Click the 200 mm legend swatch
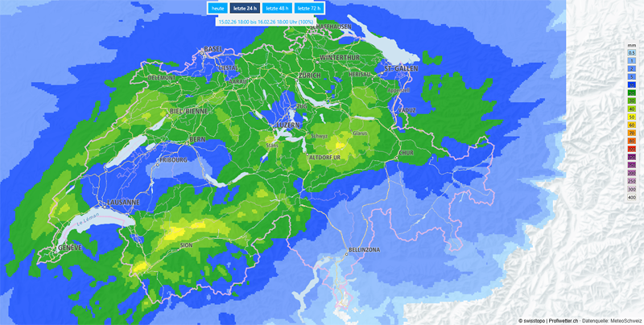 (x=632, y=173)
